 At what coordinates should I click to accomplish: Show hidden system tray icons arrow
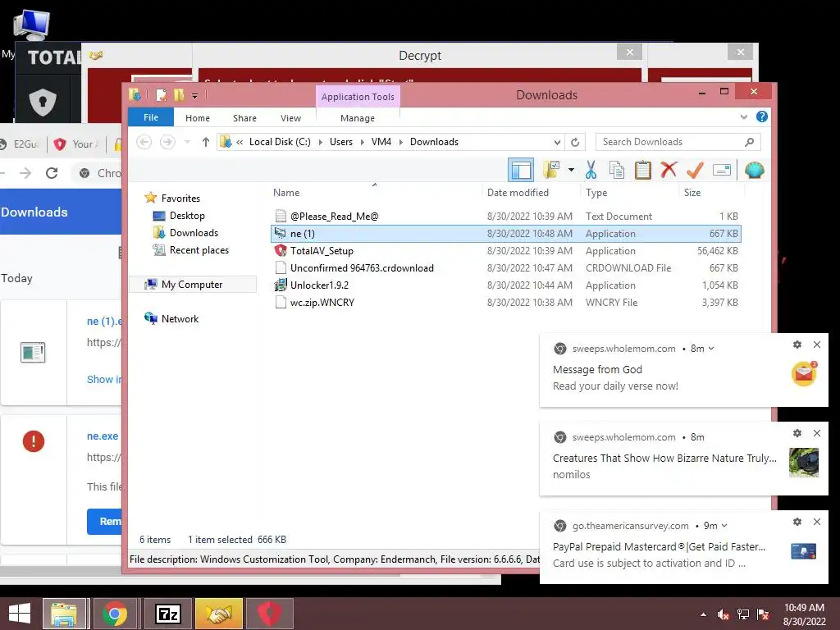click(703, 614)
